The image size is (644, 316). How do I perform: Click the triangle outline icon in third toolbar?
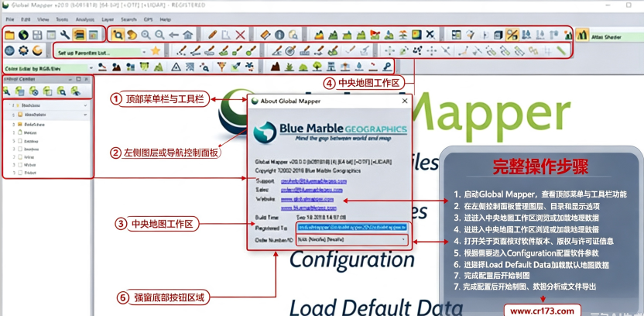pyautogui.click(x=176, y=67)
